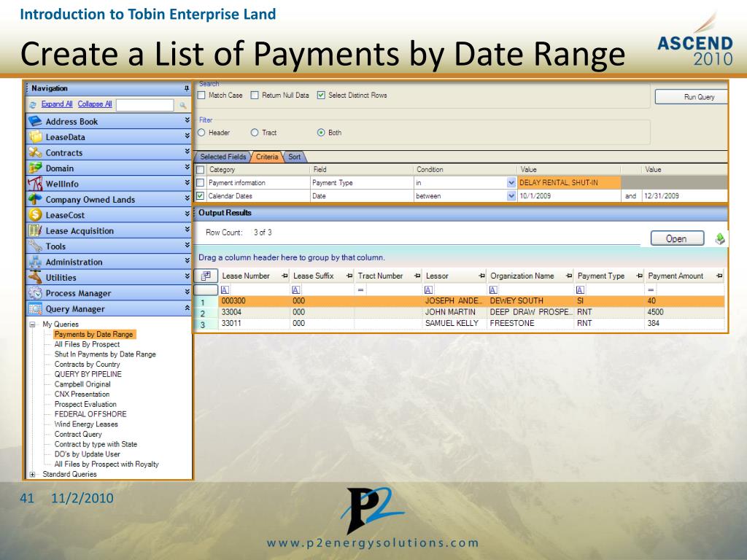The height and width of the screenshot is (560, 747).
Task: Check the Payment information criteria row
Action: 201,183
